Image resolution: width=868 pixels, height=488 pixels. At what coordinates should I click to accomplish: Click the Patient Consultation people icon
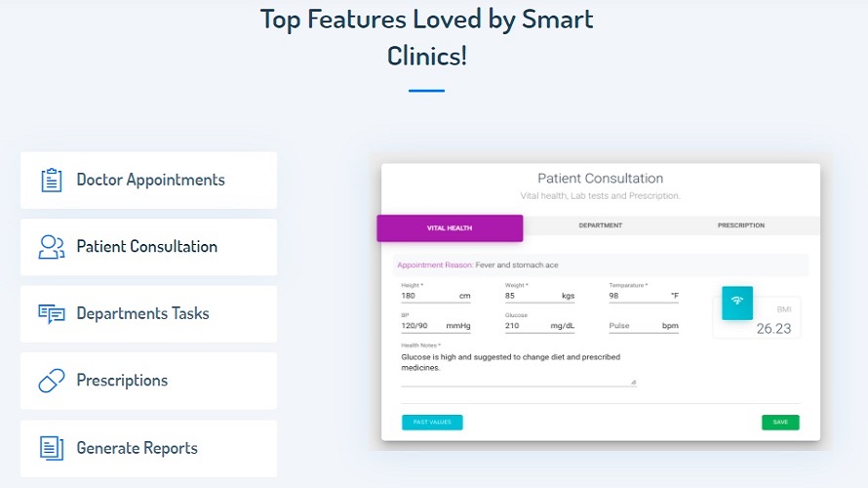point(52,247)
